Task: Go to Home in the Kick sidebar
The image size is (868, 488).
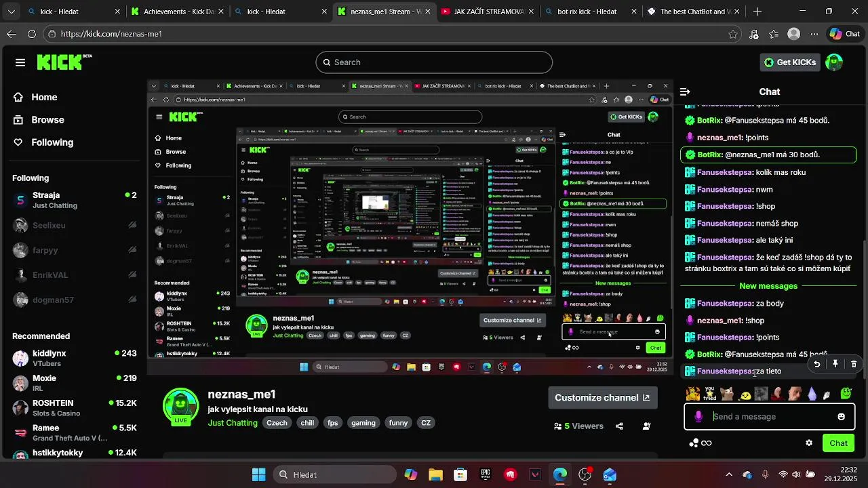Action: point(36,97)
